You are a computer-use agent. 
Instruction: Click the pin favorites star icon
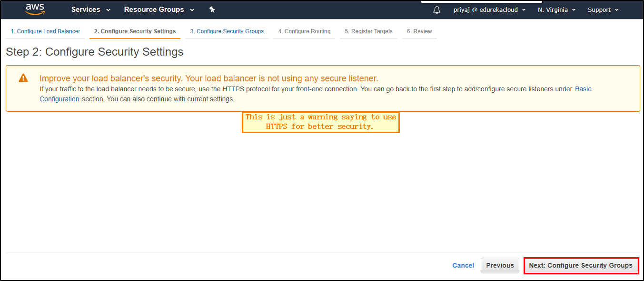click(x=212, y=9)
